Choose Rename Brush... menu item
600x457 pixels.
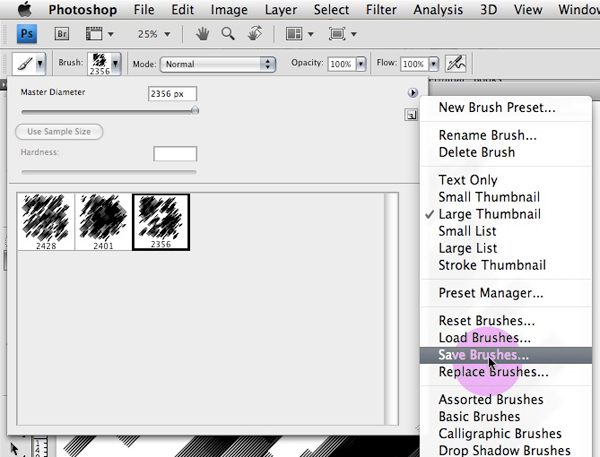click(x=506, y=135)
